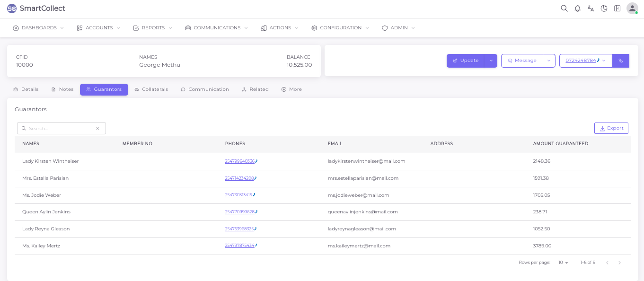Open the phone number 0724248784 dropdown

coord(604,61)
